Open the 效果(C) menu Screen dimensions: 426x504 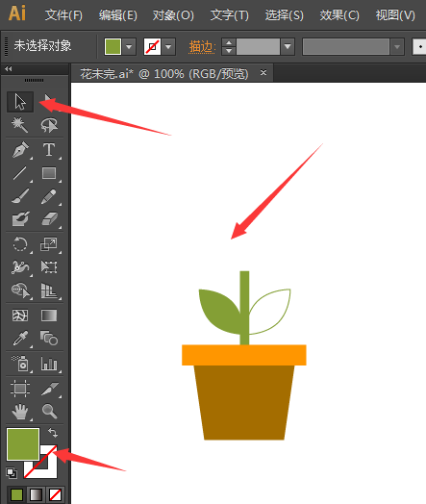(x=339, y=15)
